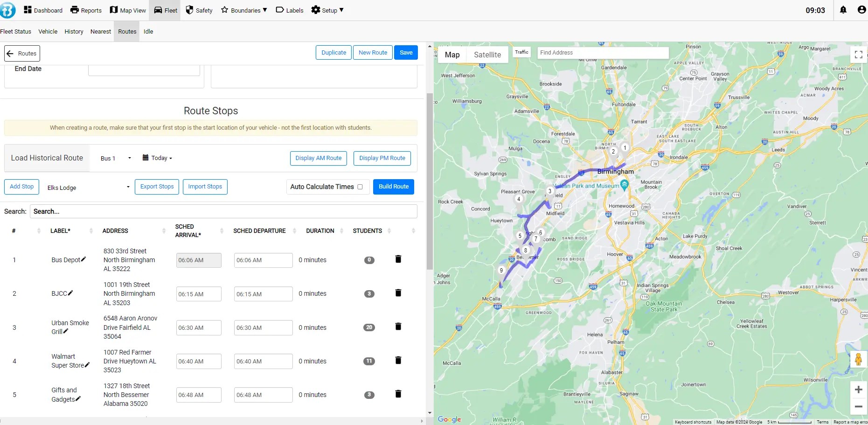Click Display PM Route

point(382,158)
